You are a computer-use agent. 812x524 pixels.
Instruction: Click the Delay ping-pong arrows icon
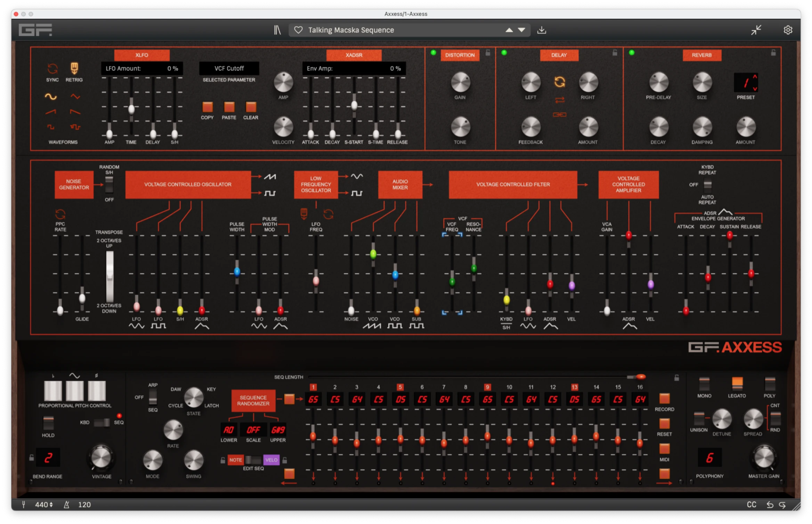coord(559,100)
